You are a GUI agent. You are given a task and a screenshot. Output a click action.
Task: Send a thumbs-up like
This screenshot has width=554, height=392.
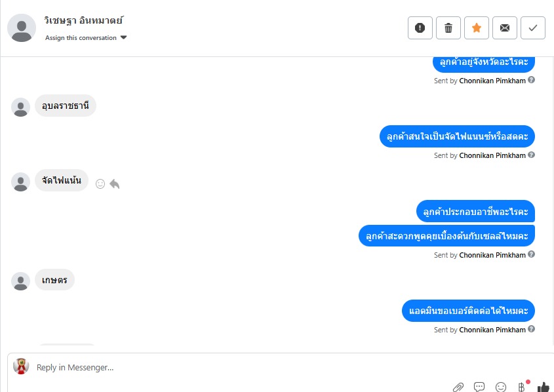(543, 387)
